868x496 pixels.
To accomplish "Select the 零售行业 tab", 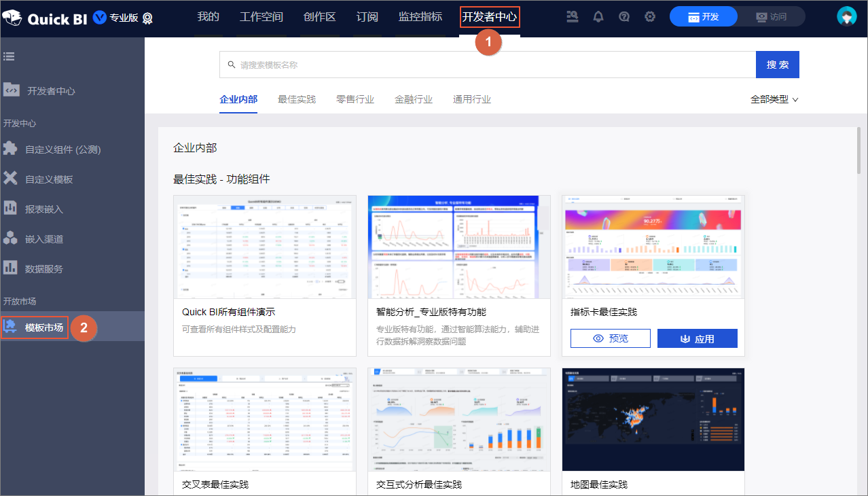I will pyautogui.click(x=355, y=99).
